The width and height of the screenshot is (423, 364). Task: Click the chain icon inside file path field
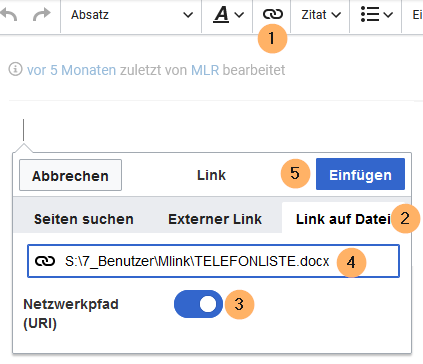coord(45,261)
